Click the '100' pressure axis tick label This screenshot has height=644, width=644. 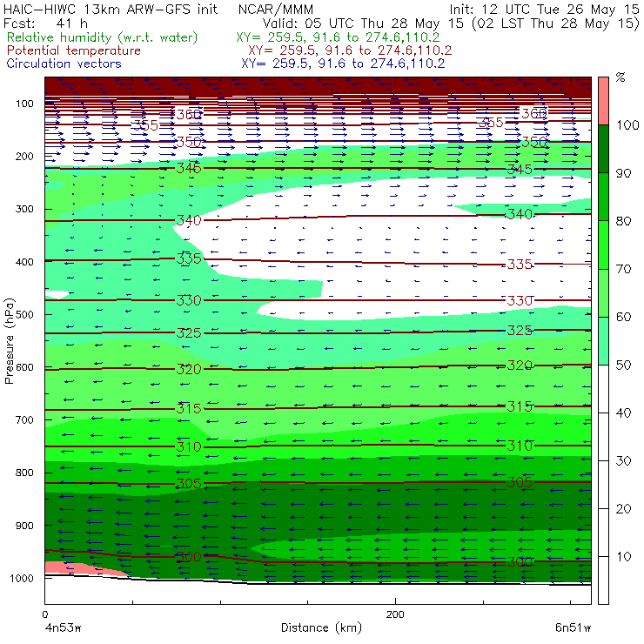point(24,104)
